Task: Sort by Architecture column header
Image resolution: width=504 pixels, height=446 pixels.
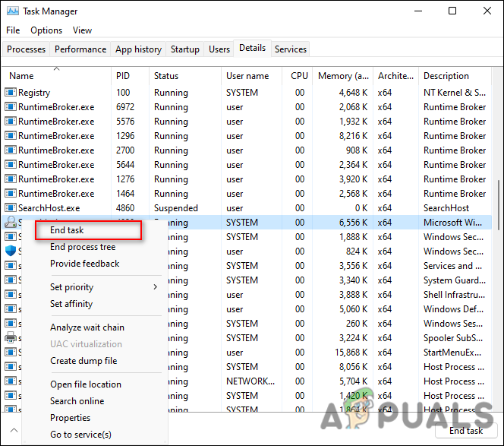Action: (395, 76)
